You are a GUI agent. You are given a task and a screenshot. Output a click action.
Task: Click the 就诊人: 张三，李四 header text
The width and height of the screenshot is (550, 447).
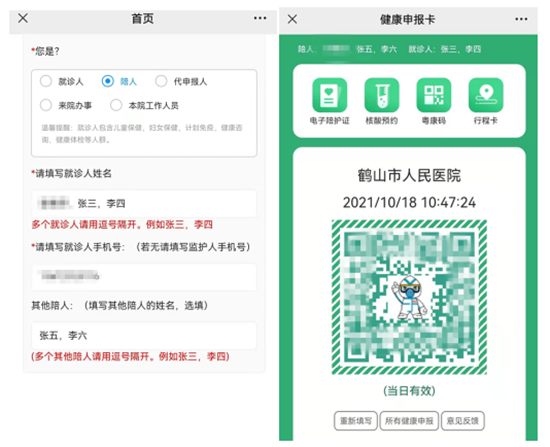[x=444, y=49]
